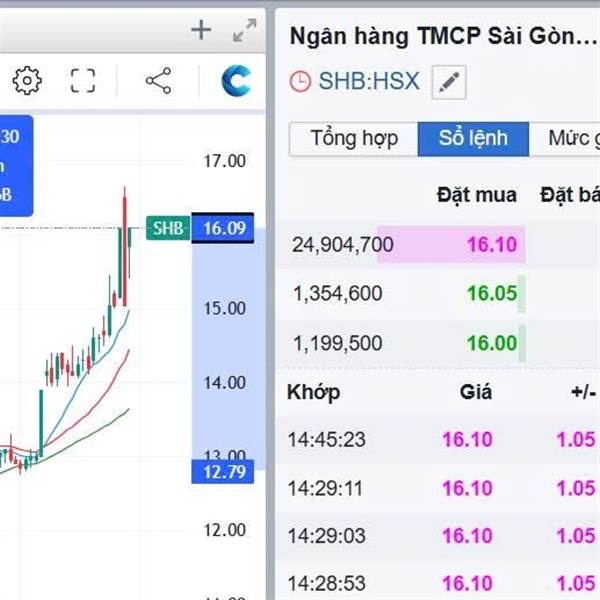Click the blue C logo icon

(236, 81)
